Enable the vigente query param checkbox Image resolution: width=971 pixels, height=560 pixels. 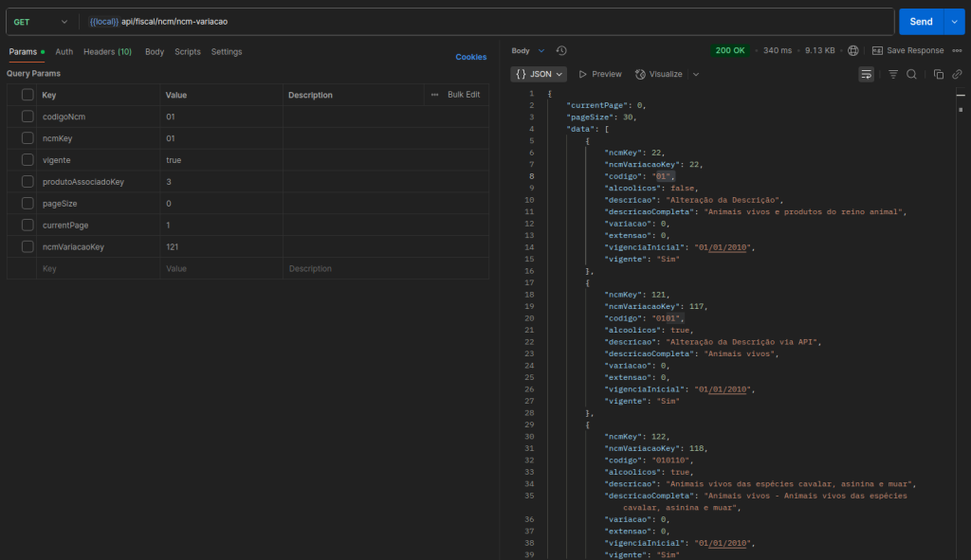coord(27,159)
